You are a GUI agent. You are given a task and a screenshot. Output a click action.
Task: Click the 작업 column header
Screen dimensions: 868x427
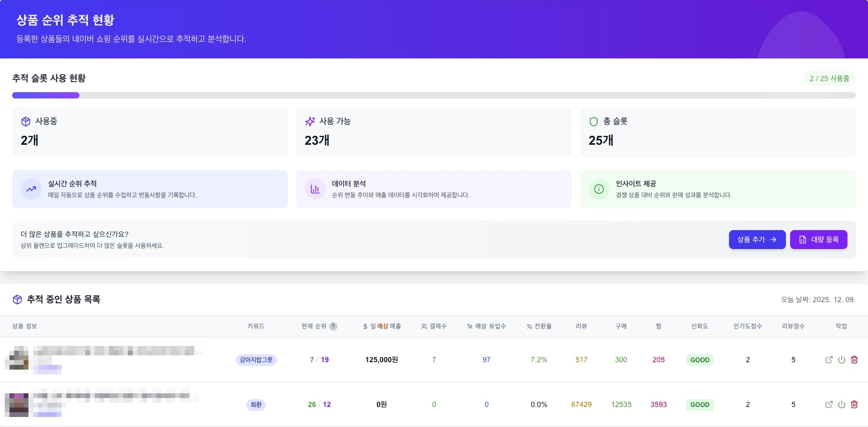click(841, 326)
